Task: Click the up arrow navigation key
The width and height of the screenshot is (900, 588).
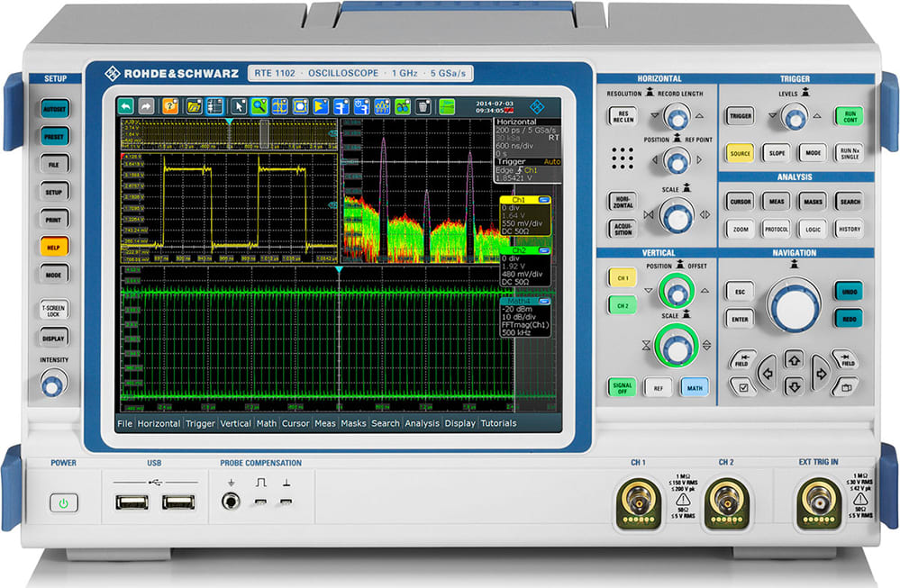Action: [794, 360]
